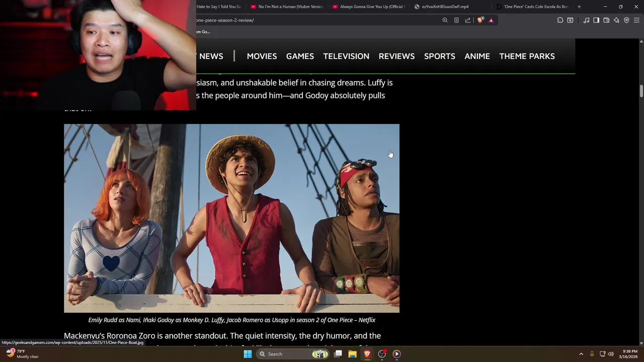The image size is (644, 362).
Task: Switch to 'Hate to Say I Told You So' tab
Action: [x=220, y=7]
